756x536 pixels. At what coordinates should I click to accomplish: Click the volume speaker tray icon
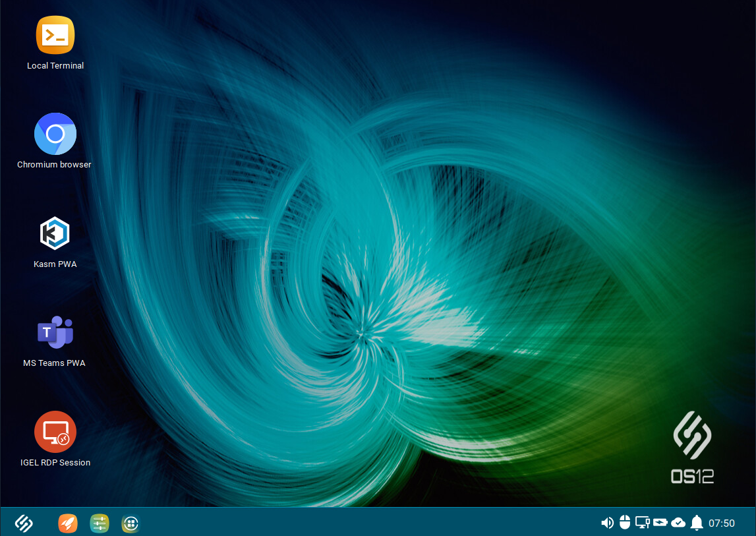point(607,523)
